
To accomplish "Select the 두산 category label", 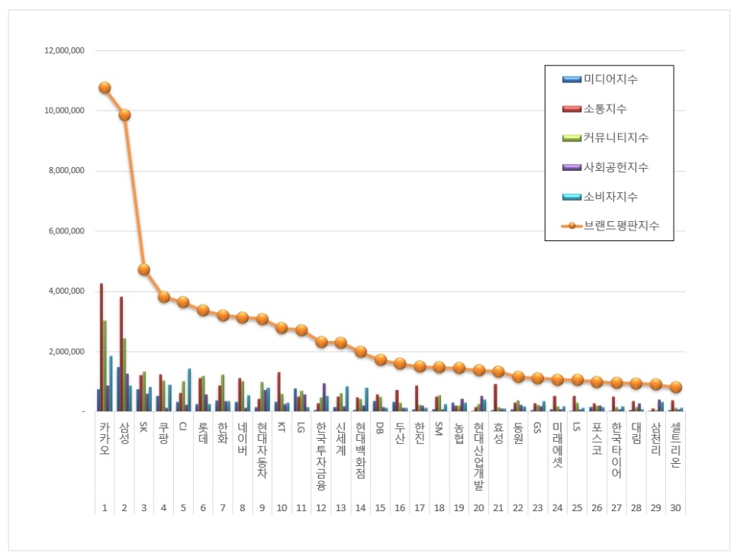I will click(400, 433).
